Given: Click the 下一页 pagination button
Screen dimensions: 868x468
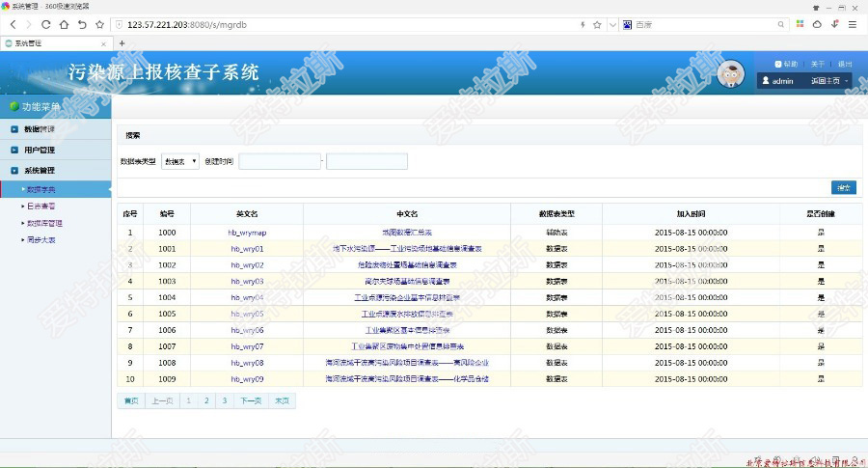Looking at the screenshot, I should pos(251,400).
